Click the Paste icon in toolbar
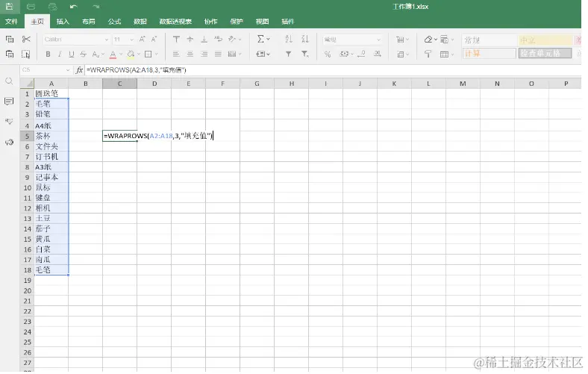The height and width of the screenshot is (374, 588). coord(10,54)
